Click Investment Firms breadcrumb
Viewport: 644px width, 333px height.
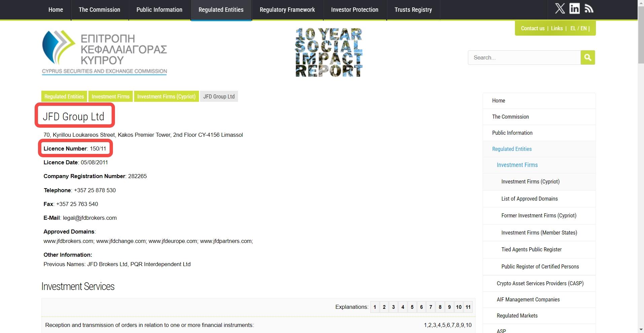[x=111, y=96]
